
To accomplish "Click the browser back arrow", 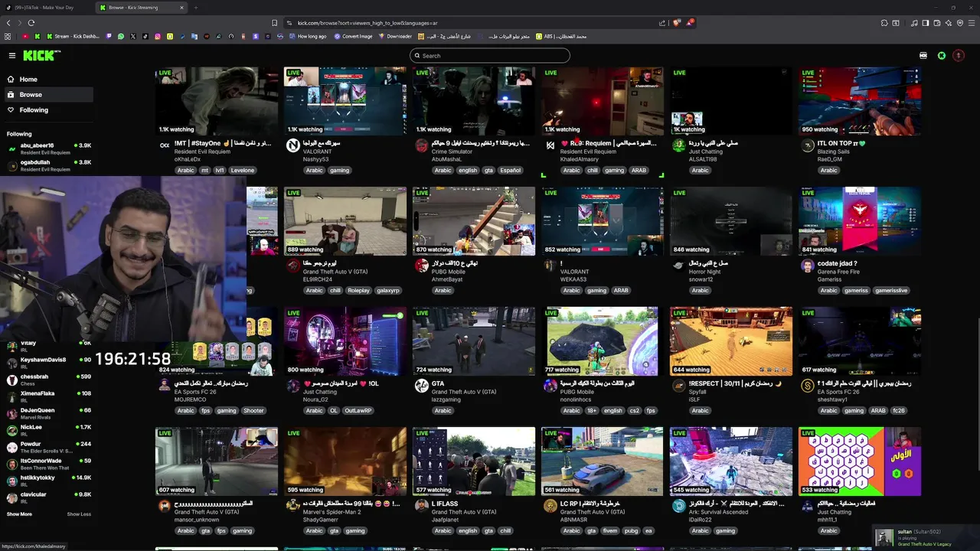I will (9, 23).
